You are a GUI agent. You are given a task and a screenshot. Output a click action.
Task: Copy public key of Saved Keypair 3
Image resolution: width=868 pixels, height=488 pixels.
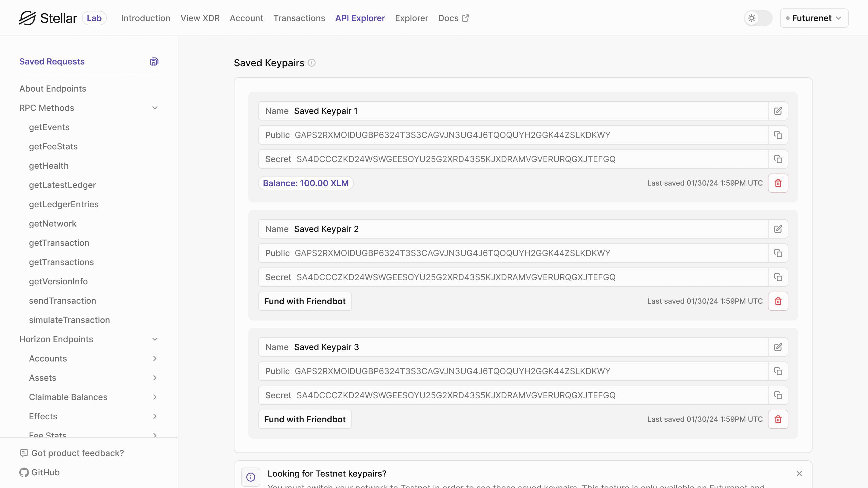tap(778, 371)
